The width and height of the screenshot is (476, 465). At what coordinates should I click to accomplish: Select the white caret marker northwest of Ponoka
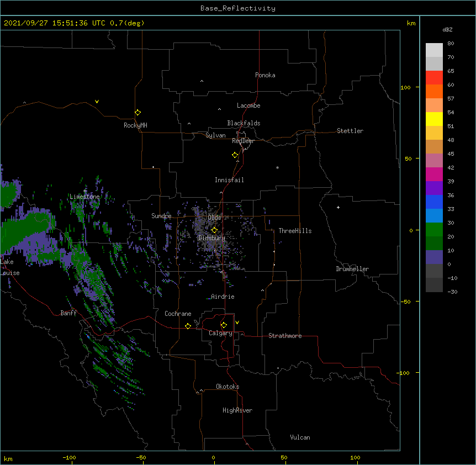pyautogui.click(x=202, y=81)
